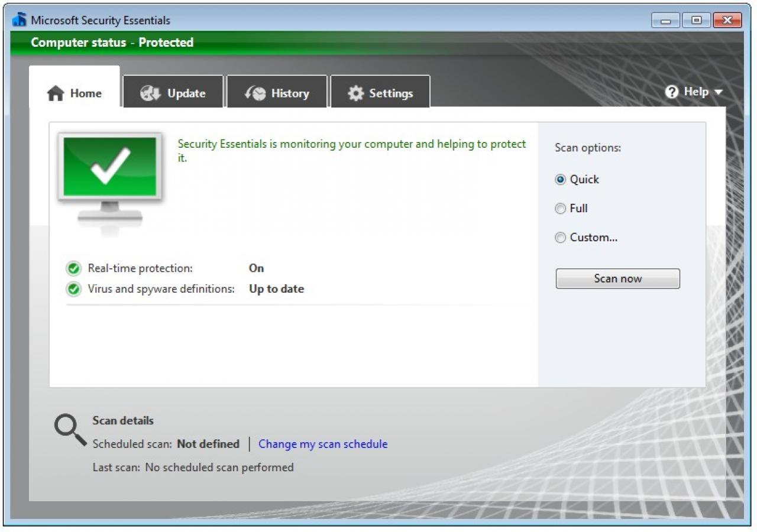Open the Update tab
The height and width of the screenshot is (532, 757).
click(173, 93)
